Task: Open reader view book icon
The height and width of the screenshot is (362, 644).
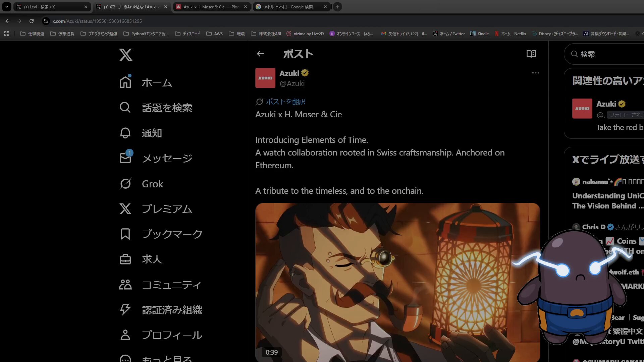Action: [x=531, y=54]
